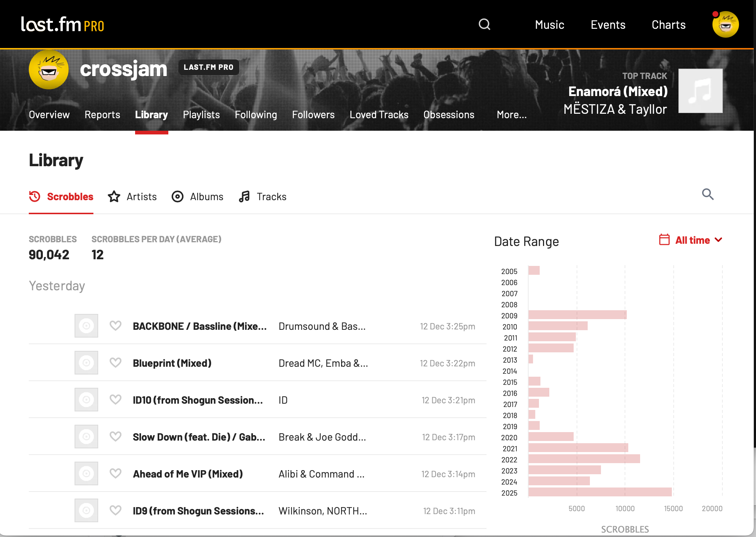Select the Artists star icon
This screenshot has height=537, width=756.
coord(114,197)
